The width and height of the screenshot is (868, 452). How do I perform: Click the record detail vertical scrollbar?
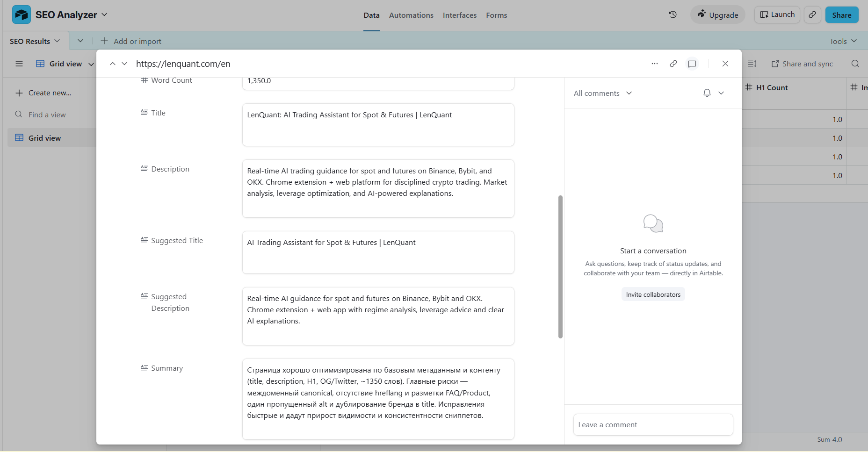coord(560,267)
